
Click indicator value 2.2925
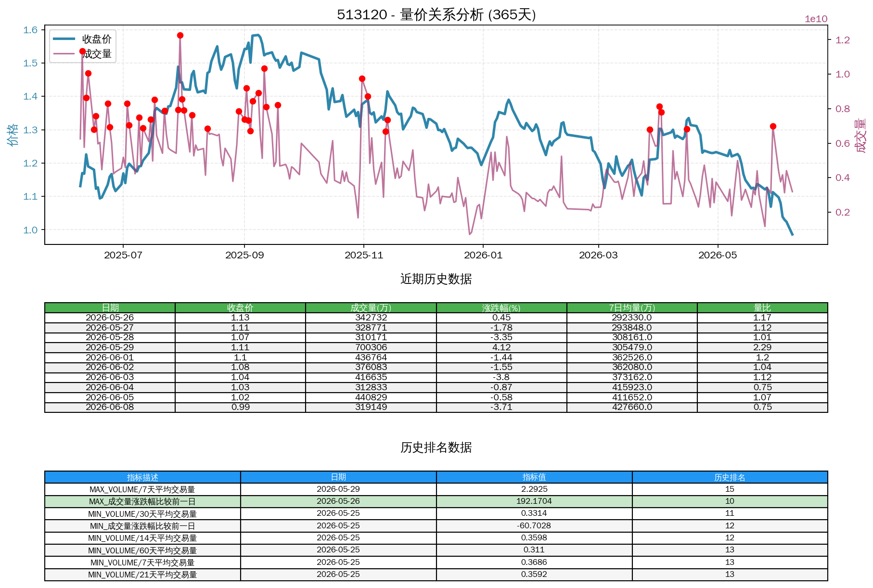point(534,489)
